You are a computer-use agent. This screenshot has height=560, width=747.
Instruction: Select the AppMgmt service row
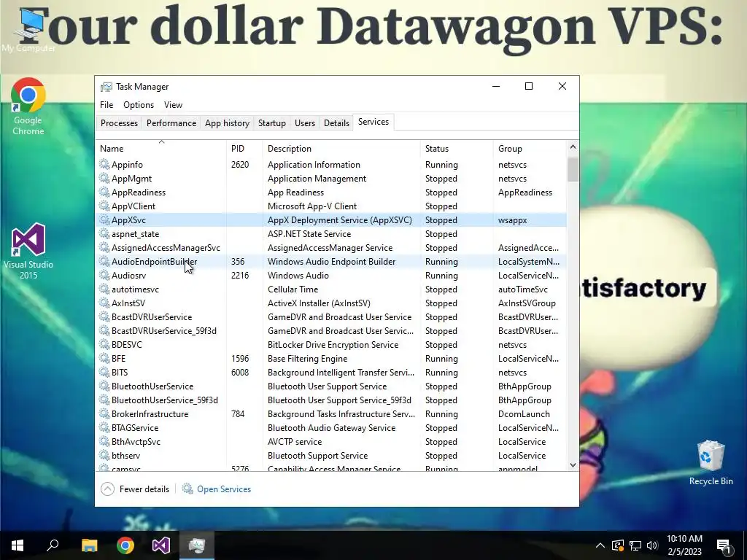tap(332, 179)
